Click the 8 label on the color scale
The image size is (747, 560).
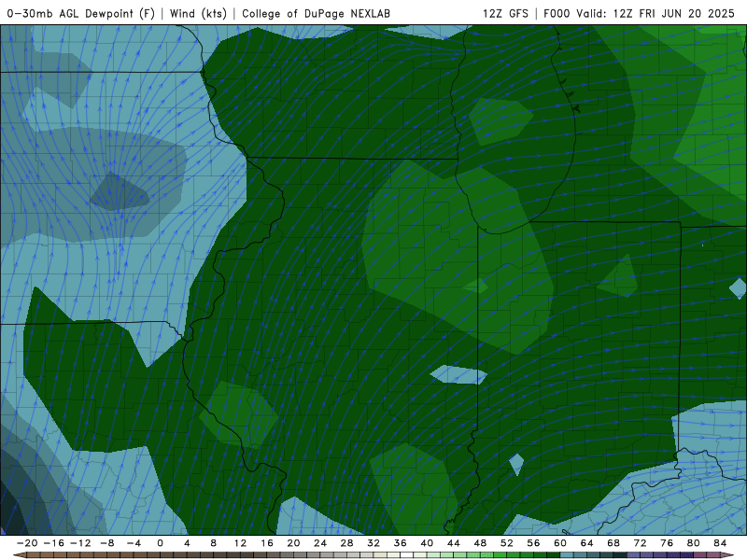click(214, 543)
